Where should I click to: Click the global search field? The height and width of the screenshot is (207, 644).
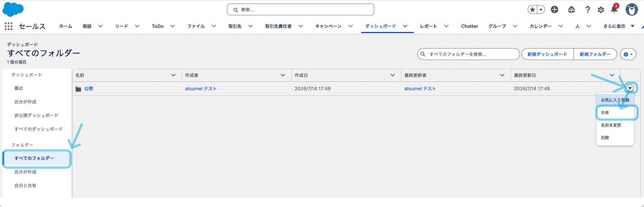click(x=301, y=10)
